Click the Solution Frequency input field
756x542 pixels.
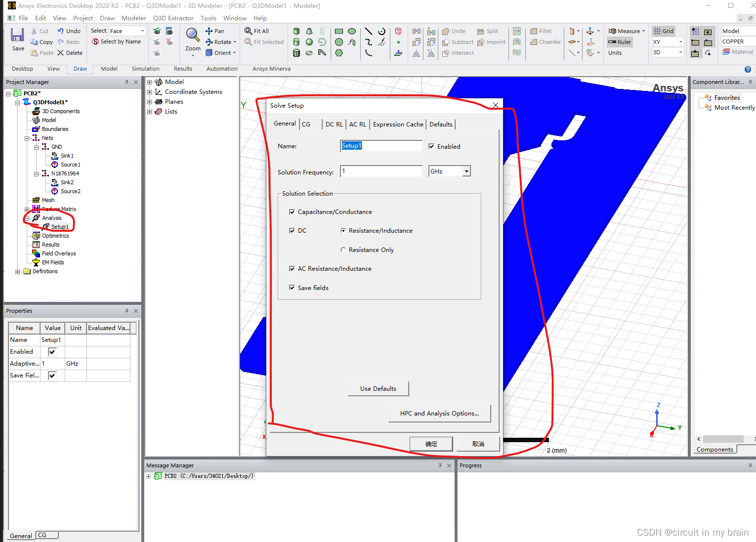(381, 171)
